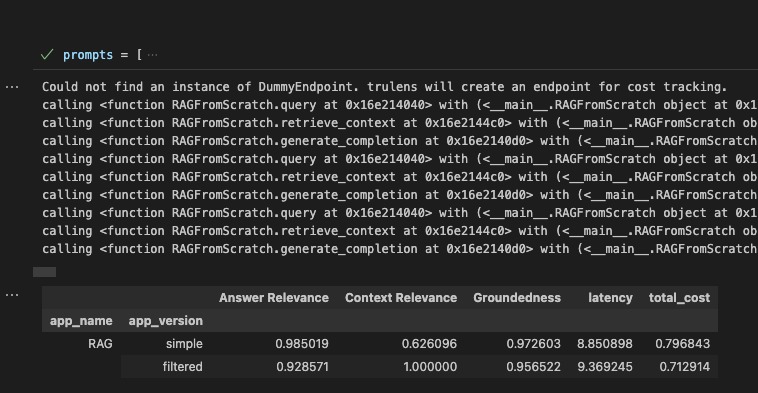Click Context Relevance value 1.000000
The image size is (758, 393).
point(430,367)
